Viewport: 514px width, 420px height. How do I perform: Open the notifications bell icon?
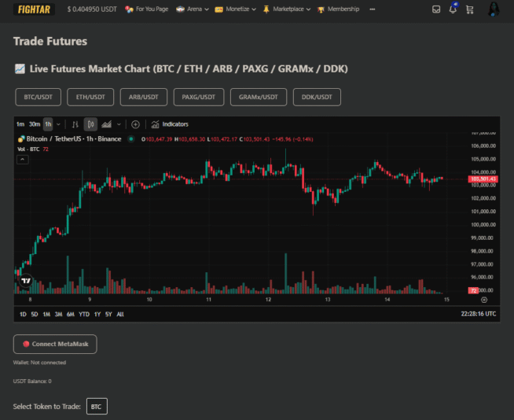pos(453,9)
